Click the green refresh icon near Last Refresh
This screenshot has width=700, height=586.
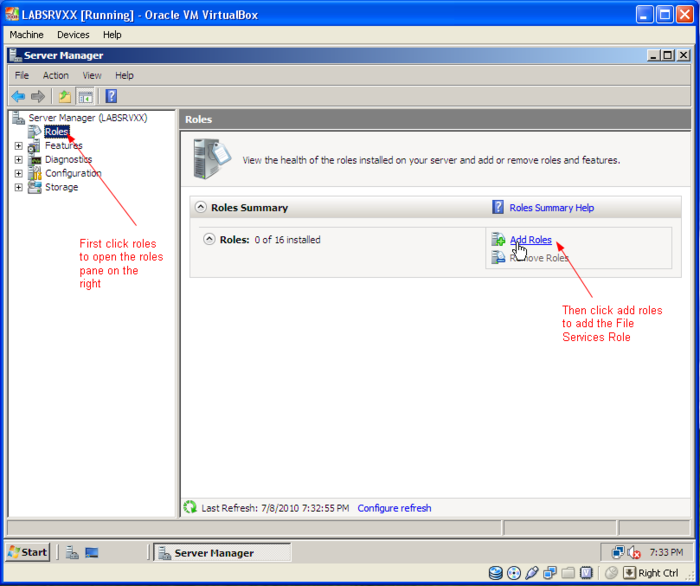pos(190,508)
